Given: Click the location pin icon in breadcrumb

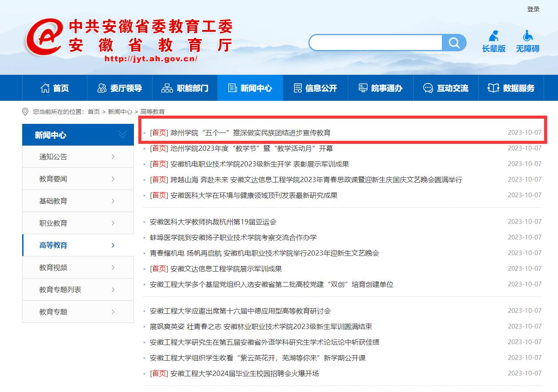Looking at the screenshot, I should [x=25, y=112].
